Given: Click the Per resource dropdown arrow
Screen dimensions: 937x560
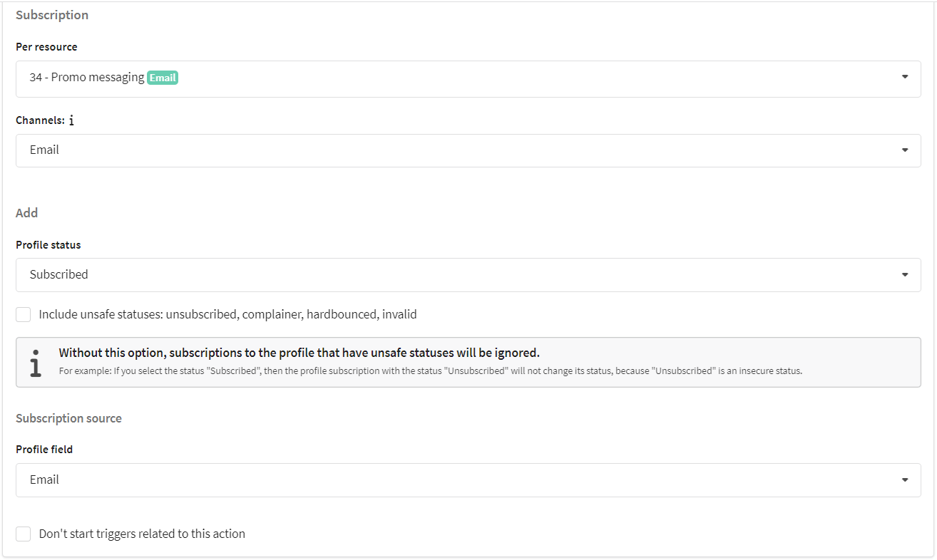Looking at the screenshot, I should click(x=905, y=76).
